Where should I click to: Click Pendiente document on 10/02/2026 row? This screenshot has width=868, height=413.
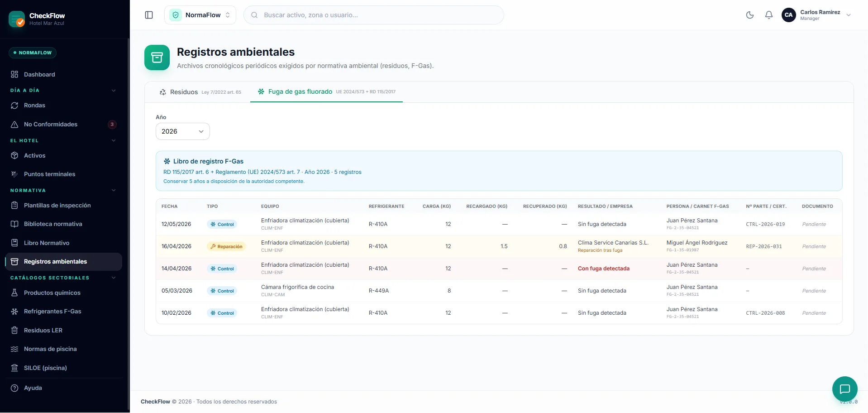pyautogui.click(x=814, y=313)
